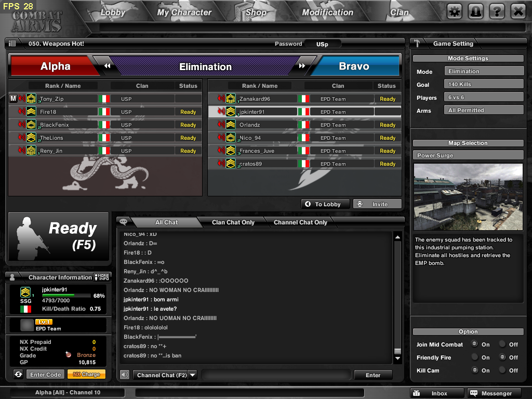The width and height of the screenshot is (532, 399).
Task: Click the Italy flag next to BlackFenix
Action: [104, 125]
